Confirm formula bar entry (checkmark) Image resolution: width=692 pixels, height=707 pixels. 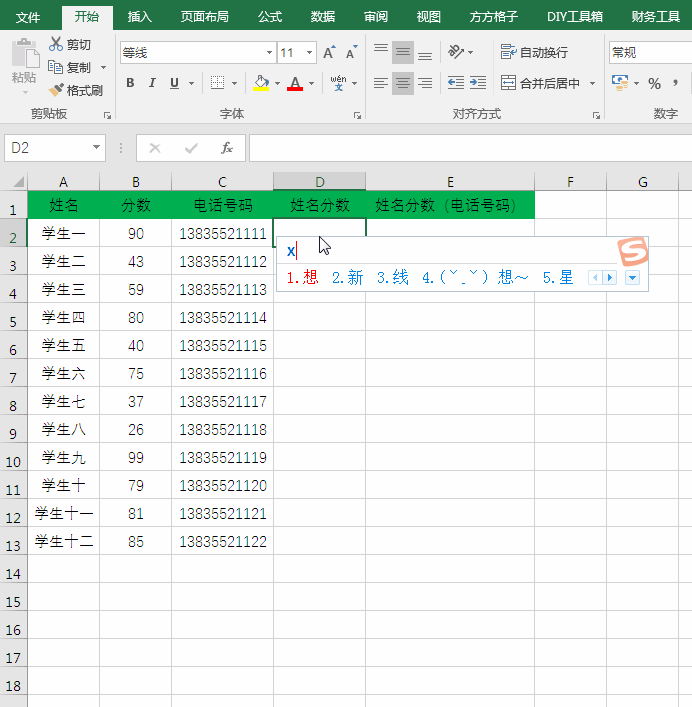tap(191, 148)
